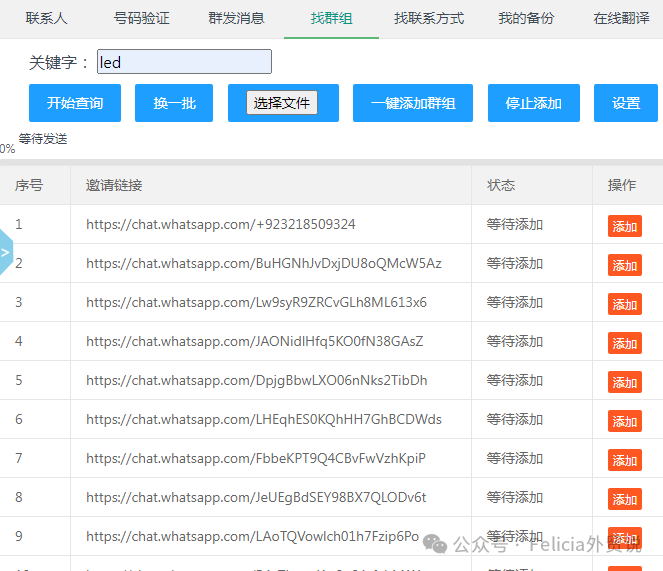Start search with 开始查询 button
The height and width of the screenshot is (571, 663).
click(75, 103)
